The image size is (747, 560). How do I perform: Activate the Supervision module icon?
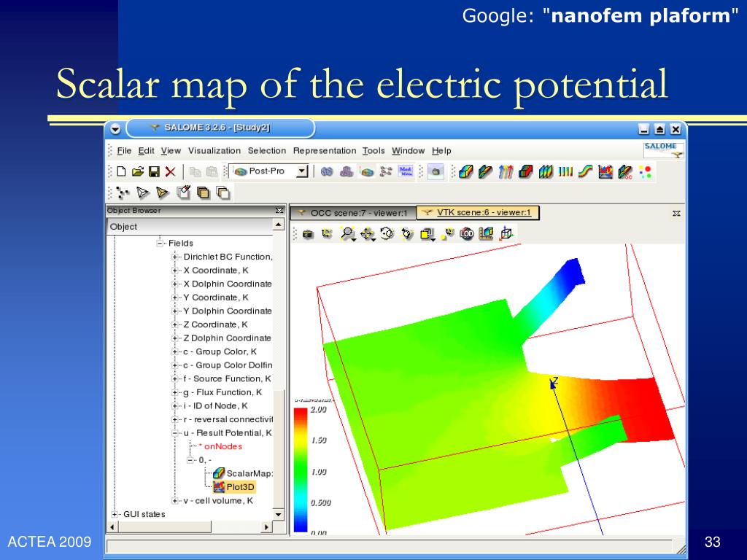(x=386, y=171)
